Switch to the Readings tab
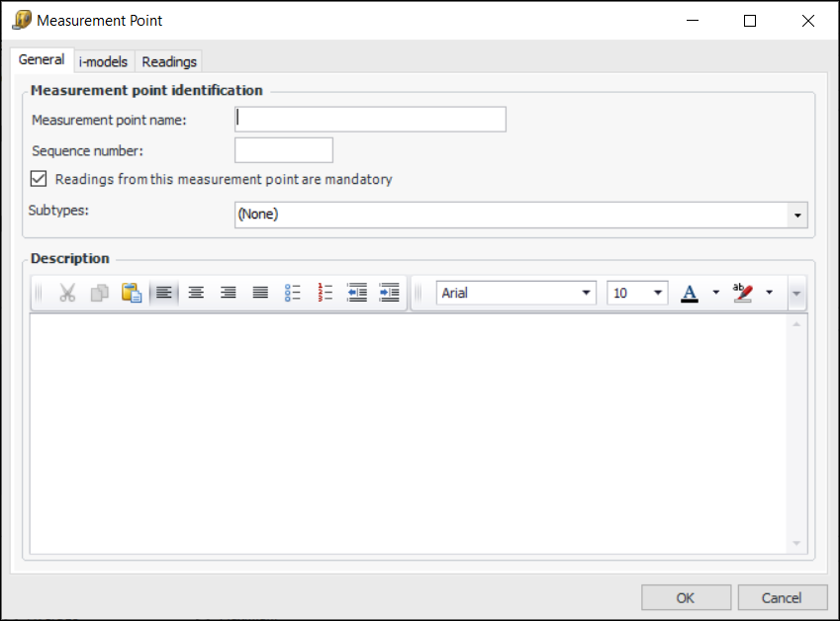840x621 pixels. pos(169,61)
